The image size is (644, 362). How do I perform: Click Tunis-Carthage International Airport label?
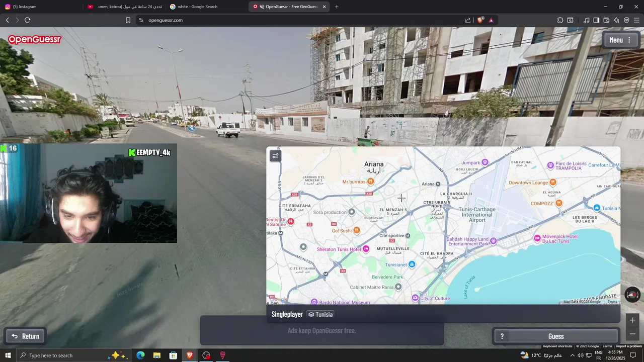[x=477, y=215]
